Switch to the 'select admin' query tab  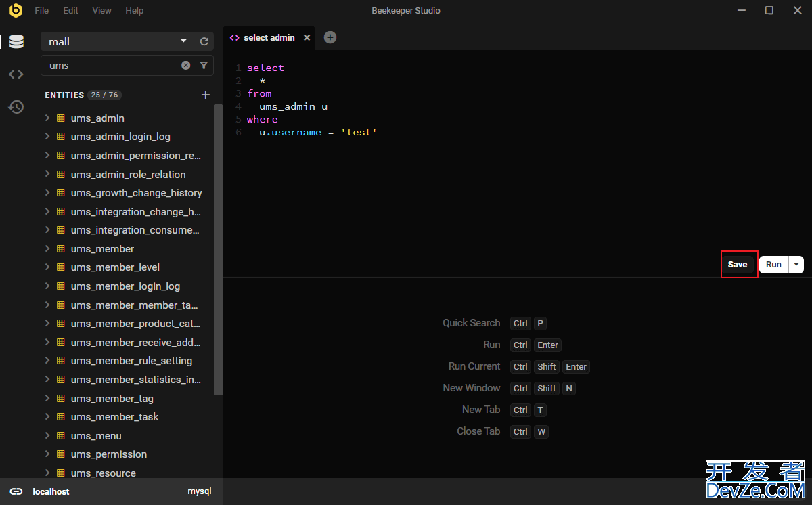tap(269, 38)
